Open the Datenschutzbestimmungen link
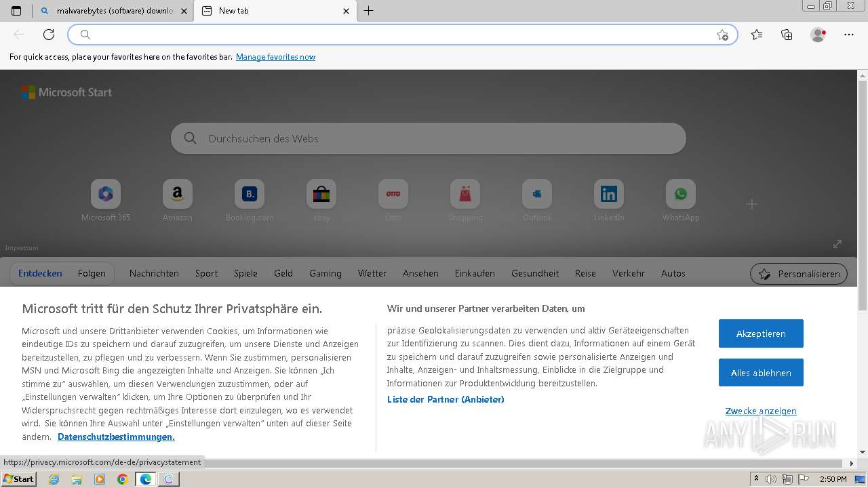Screen dimensions: 868x488 [116, 436]
